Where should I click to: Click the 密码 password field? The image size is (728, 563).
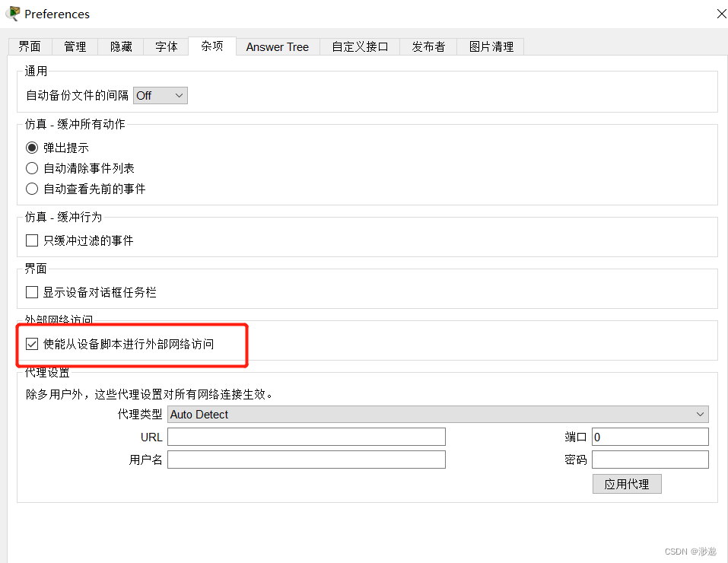point(650,460)
